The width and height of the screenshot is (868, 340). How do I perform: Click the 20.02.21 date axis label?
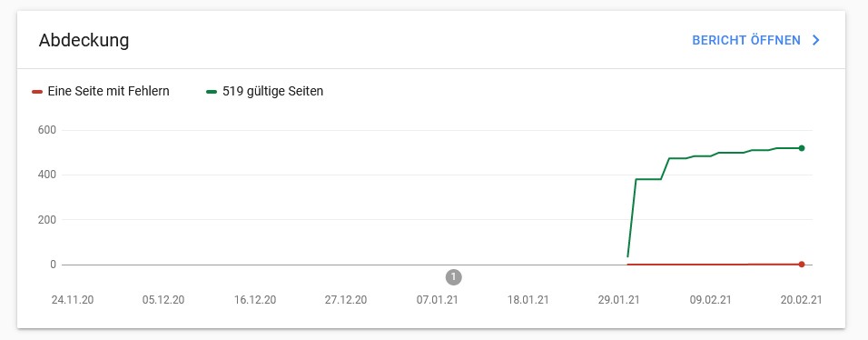[x=801, y=300]
